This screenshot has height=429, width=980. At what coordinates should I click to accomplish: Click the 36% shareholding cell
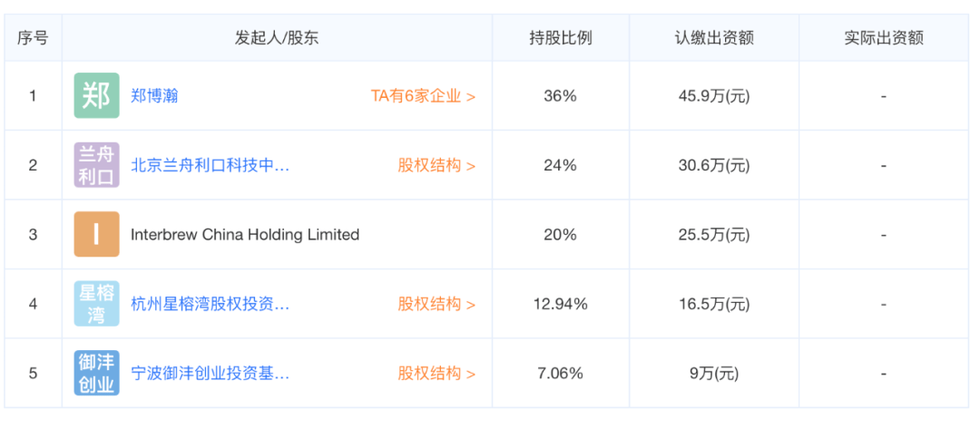pos(560,96)
